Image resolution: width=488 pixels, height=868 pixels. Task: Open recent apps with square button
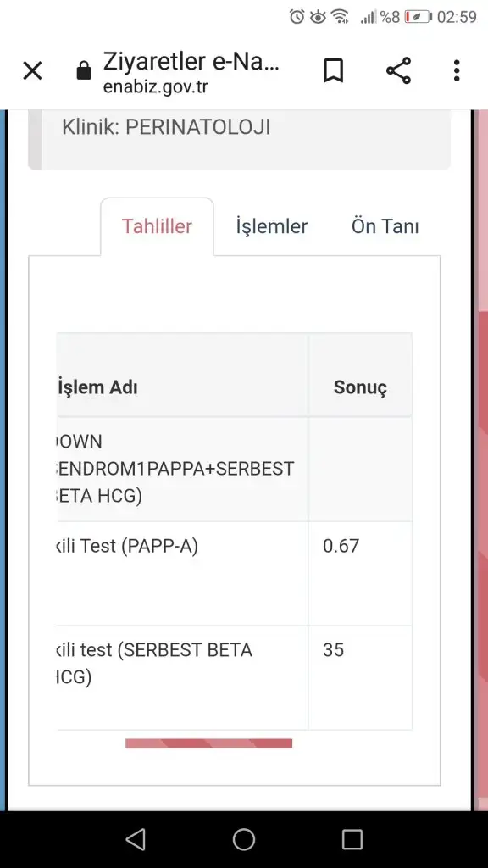click(x=352, y=839)
